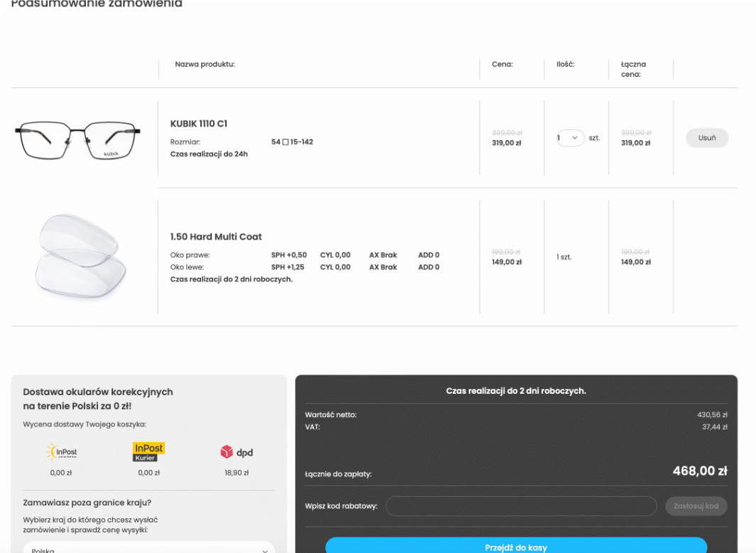Click the 18,90 zł dpd delivery price
Screen dimensions: 756x553
coord(237,472)
